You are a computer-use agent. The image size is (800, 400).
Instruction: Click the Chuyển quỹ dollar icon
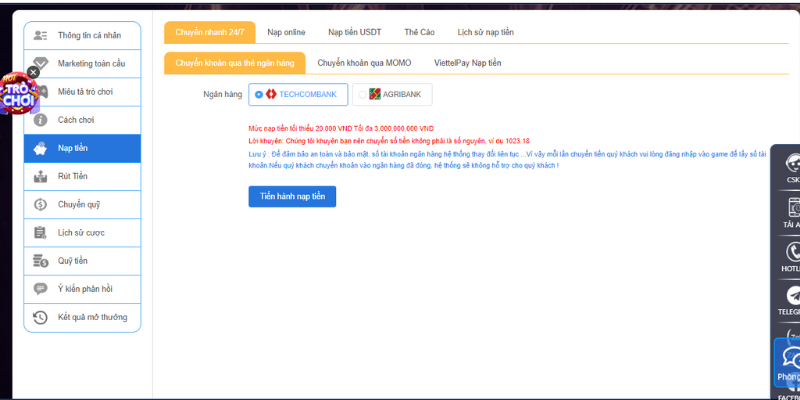pos(40,205)
